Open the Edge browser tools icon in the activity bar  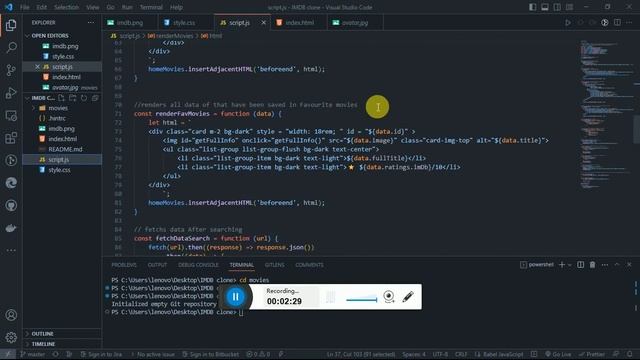coord(11,183)
